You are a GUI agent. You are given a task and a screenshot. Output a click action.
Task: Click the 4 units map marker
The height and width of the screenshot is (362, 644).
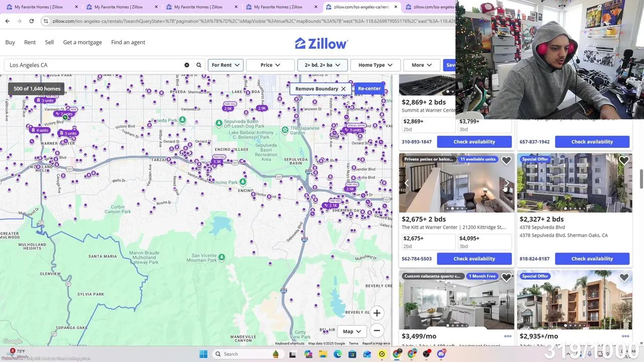(x=40, y=130)
